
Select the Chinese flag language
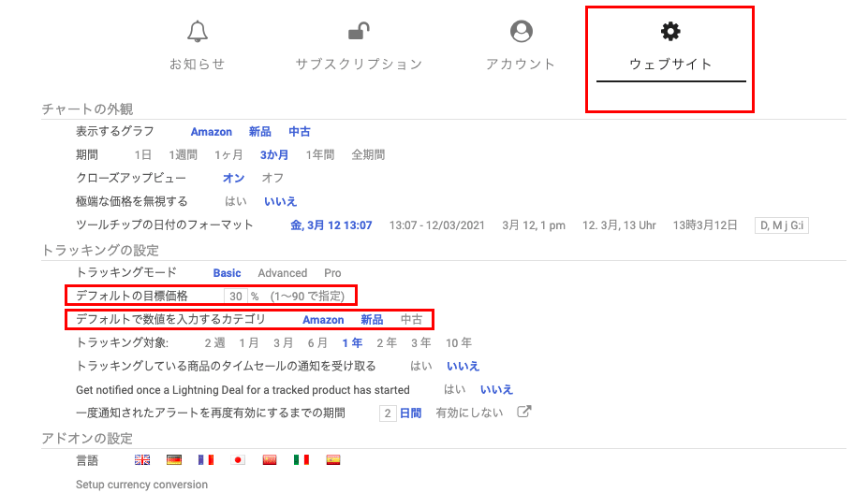click(x=270, y=460)
